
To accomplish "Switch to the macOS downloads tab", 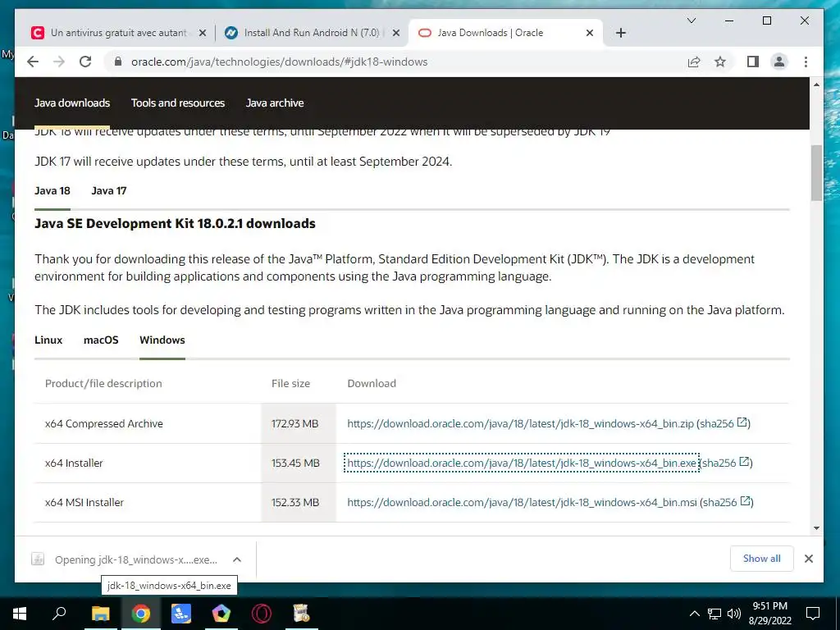I will (x=101, y=340).
